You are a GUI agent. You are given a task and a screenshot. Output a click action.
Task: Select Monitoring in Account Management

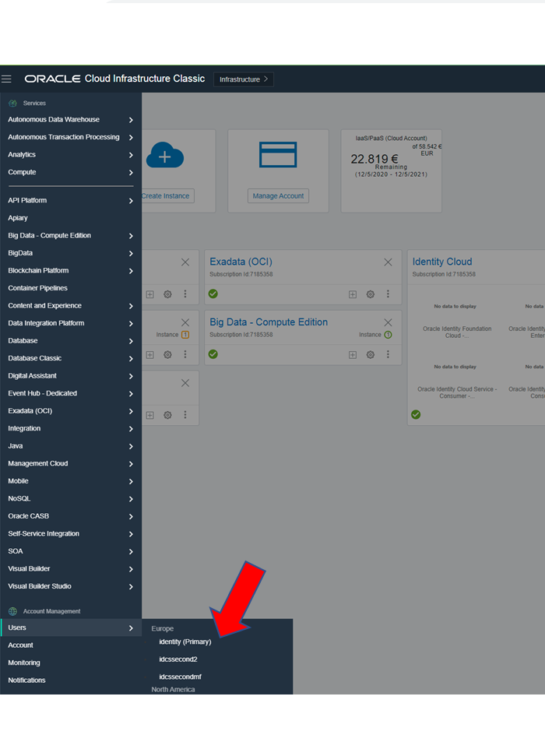tap(24, 663)
